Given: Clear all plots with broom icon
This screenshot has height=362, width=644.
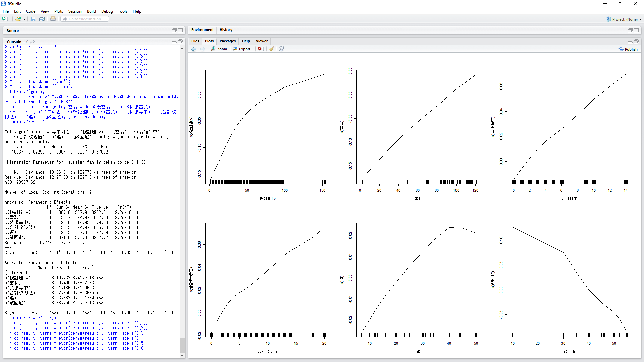Looking at the screenshot, I should click(x=272, y=49).
